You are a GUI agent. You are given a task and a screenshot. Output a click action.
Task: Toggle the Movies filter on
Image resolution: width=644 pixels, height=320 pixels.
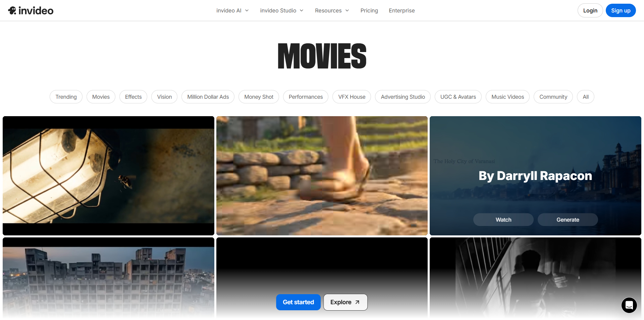click(101, 97)
